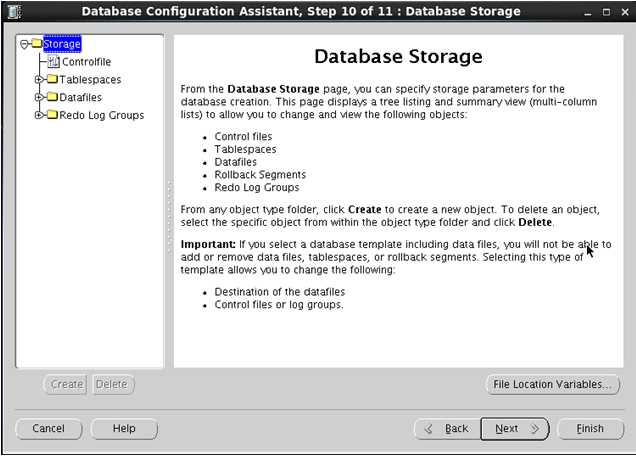This screenshot has height=457, width=636.
Task: Click the Redo Log Groups folder icon
Action: [52, 115]
